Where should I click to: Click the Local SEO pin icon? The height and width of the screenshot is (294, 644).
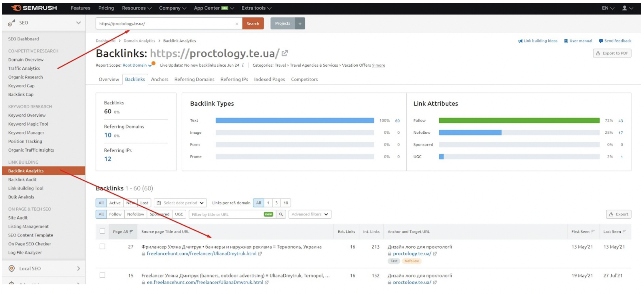point(11,268)
